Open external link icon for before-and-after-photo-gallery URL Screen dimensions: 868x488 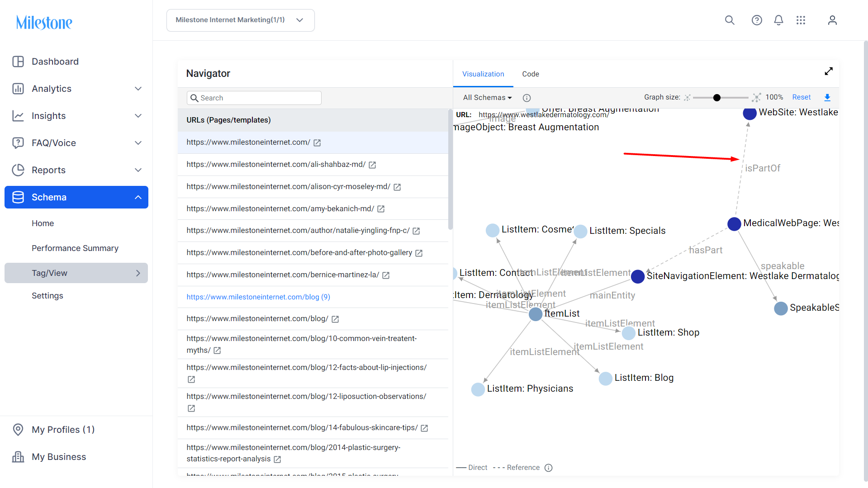point(419,253)
